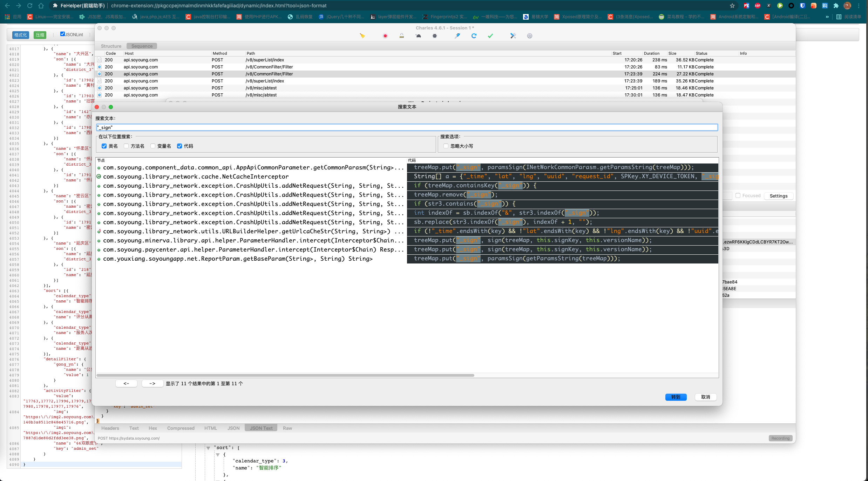Screen dimensions: 868x481
Task: Click the 取消 button in search dialog
Action: (x=706, y=397)
